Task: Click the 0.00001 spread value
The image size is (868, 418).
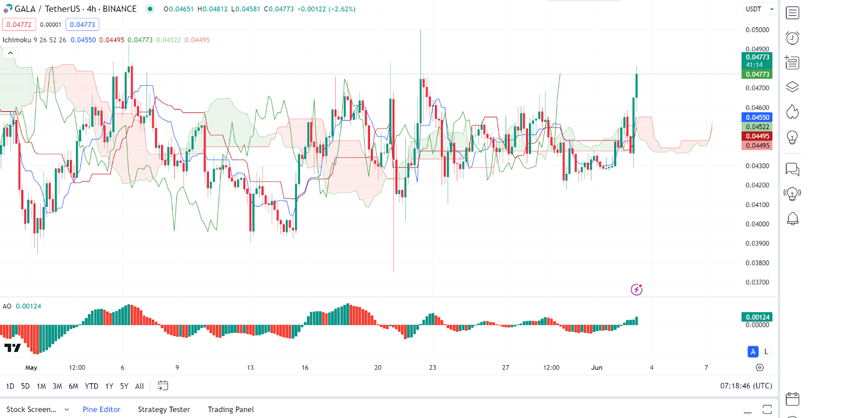Action: (x=50, y=24)
